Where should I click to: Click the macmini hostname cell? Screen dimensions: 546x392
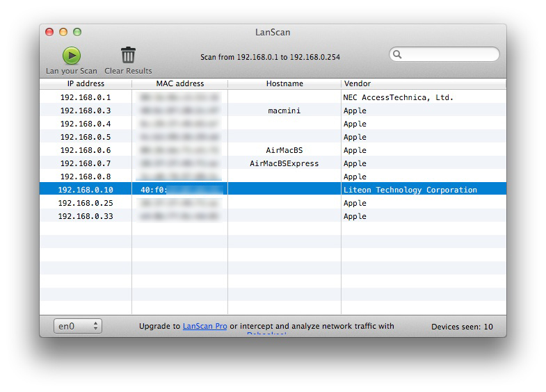click(x=284, y=111)
